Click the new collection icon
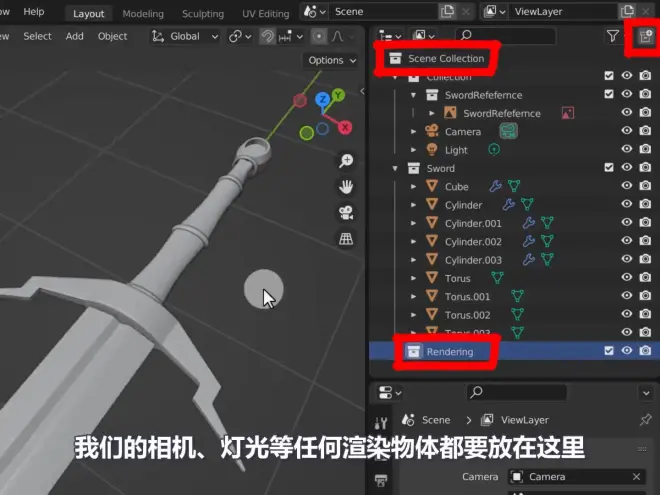 tap(645, 36)
